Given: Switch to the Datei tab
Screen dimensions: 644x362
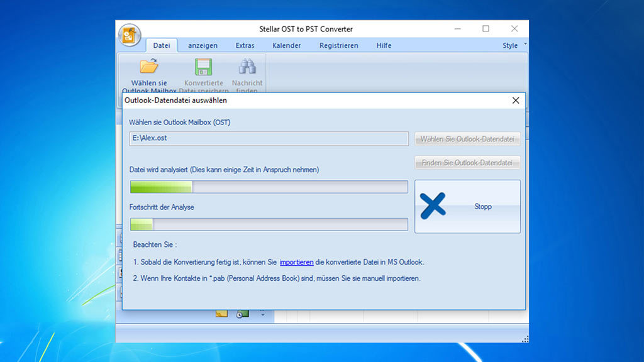Looking at the screenshot, I should (x=162, y=45).
